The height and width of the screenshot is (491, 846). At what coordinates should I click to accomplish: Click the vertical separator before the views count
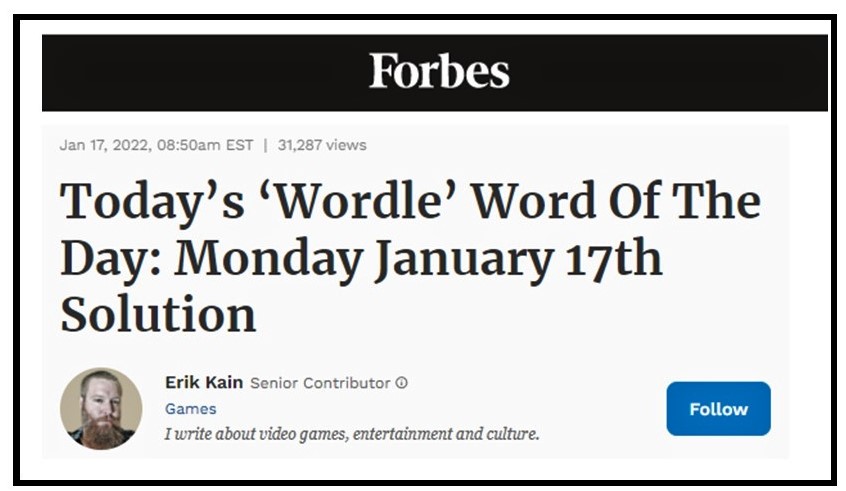265,145
